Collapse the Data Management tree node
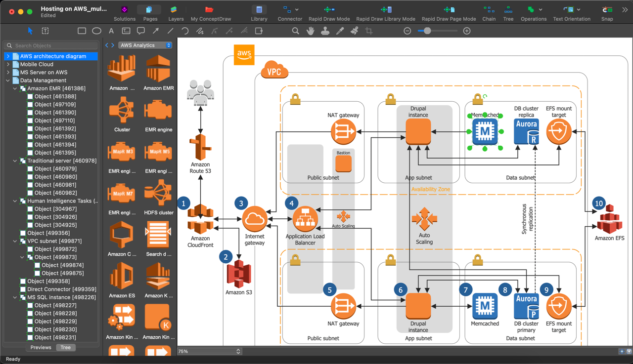The height and width of the screenshot is (364, 633). (x=8, y=80)
